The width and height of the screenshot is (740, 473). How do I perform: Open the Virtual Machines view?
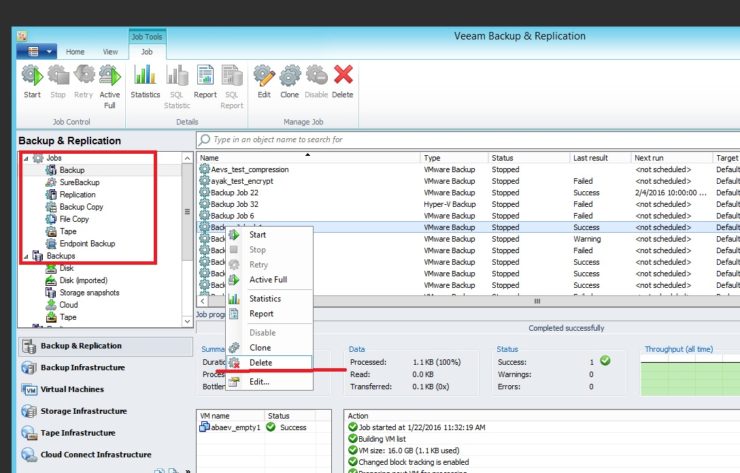point(106,389)
